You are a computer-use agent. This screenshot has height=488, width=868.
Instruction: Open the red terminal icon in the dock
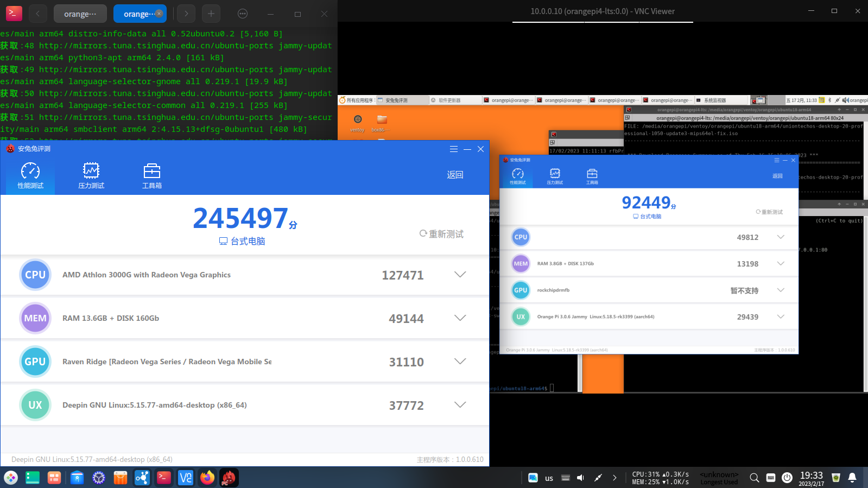164,478
